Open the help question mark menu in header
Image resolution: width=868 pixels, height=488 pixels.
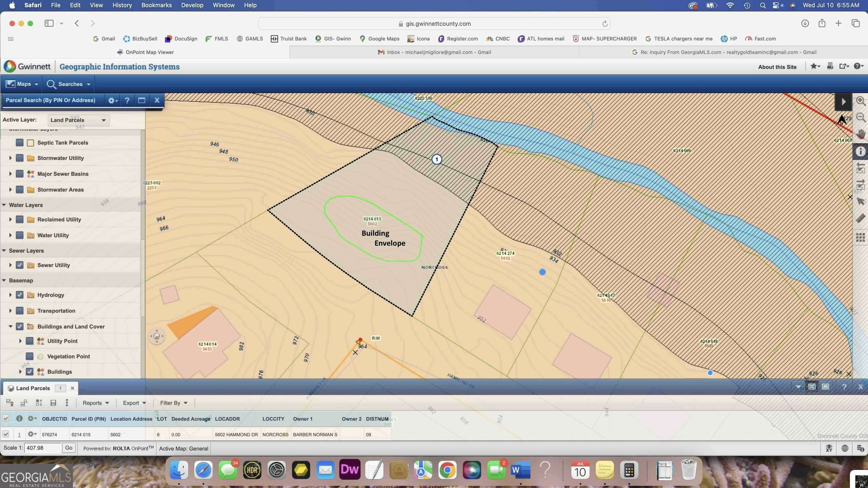858,66
